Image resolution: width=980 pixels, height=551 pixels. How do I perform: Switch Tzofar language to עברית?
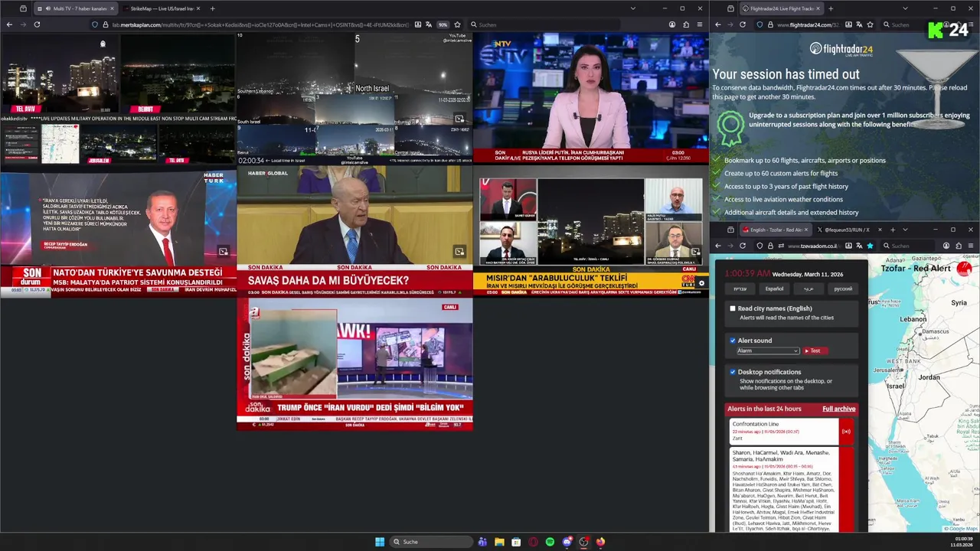(740, 289)
